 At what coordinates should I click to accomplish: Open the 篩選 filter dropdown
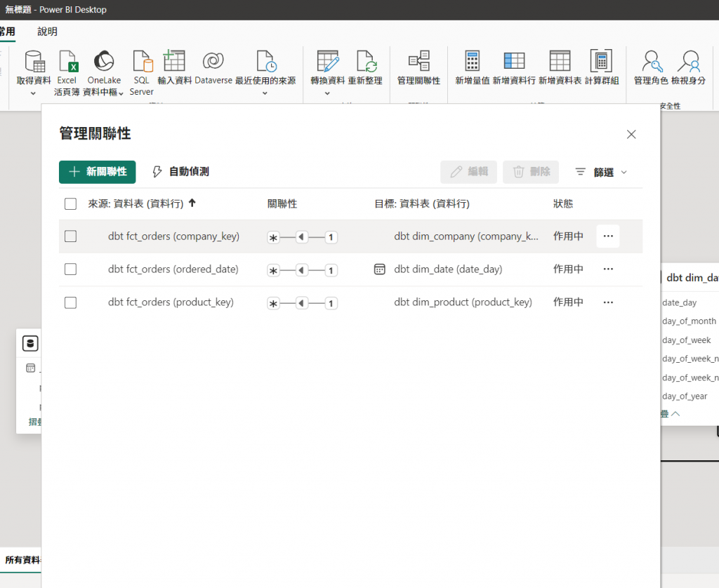[601, 172]
